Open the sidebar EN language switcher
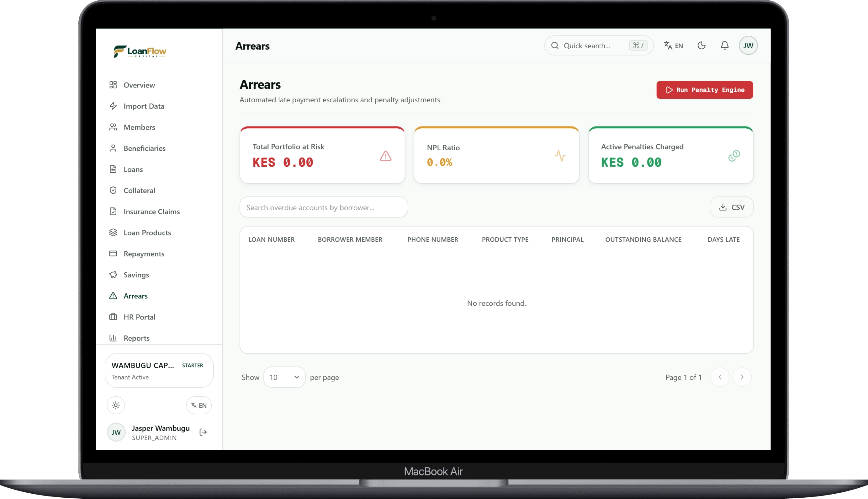The height and width of the screenshot is (499, 868). click(199, 405)
